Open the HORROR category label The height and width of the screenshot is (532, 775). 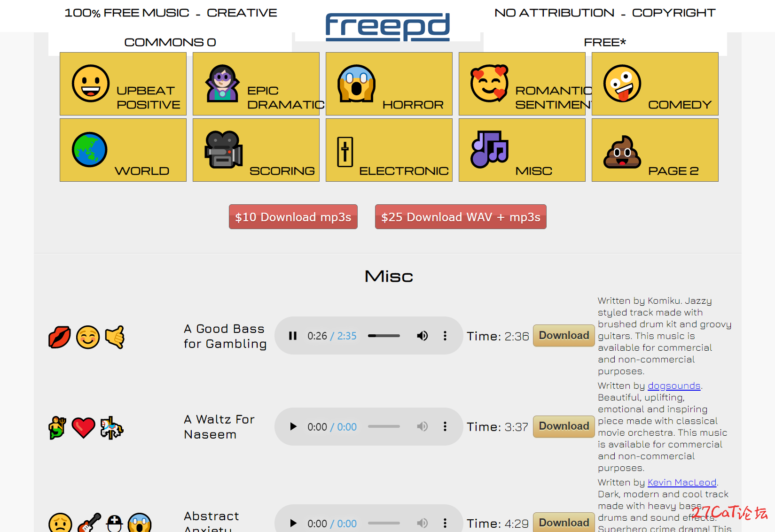click(x=413, y=105)
